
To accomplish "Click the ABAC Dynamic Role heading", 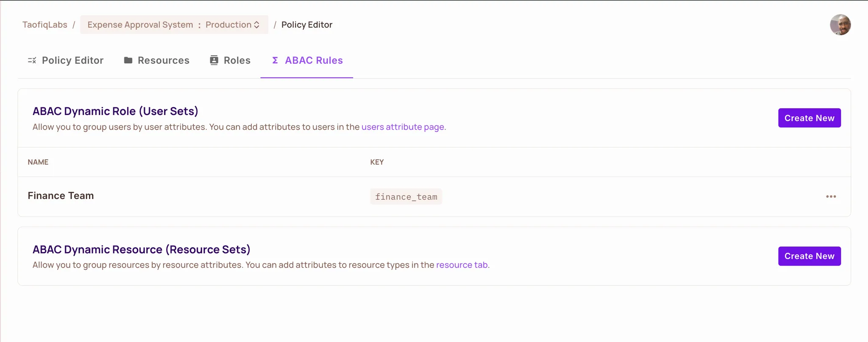I will pyautogui.click(x=115, y=111).
